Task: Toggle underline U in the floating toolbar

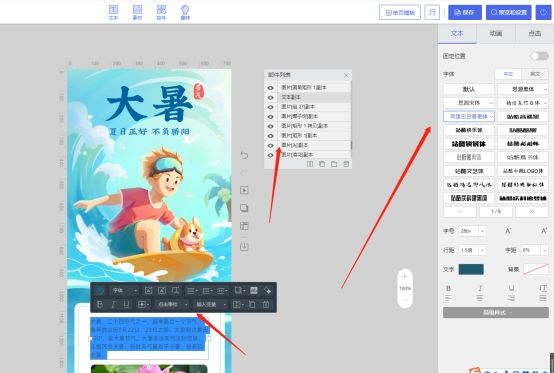Action: [x=126, y=304]
